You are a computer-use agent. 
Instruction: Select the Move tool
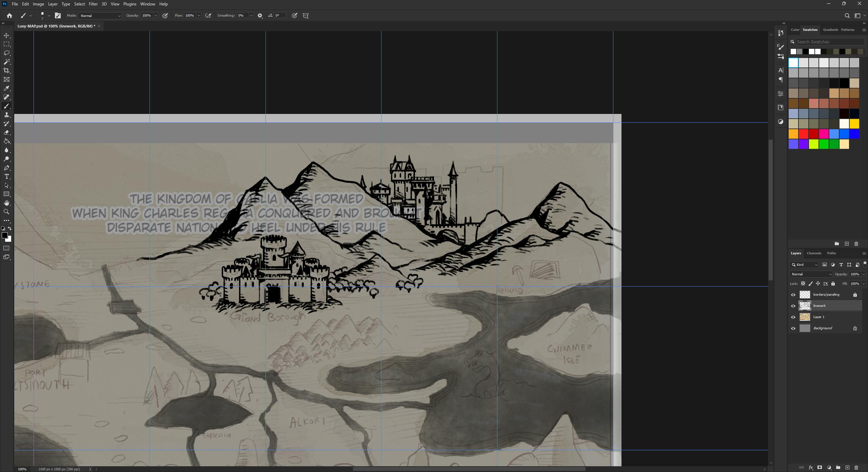point(6,36)
